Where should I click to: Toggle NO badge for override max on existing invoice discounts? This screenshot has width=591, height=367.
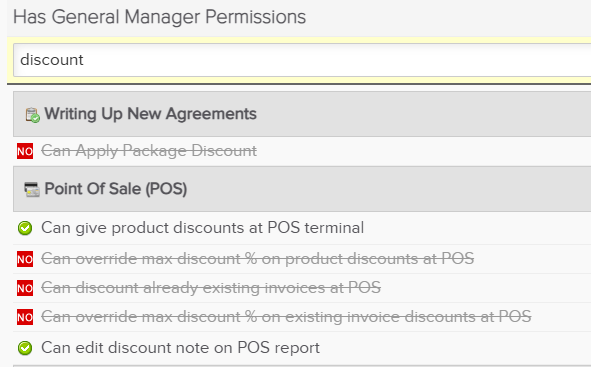coord(25,317)
